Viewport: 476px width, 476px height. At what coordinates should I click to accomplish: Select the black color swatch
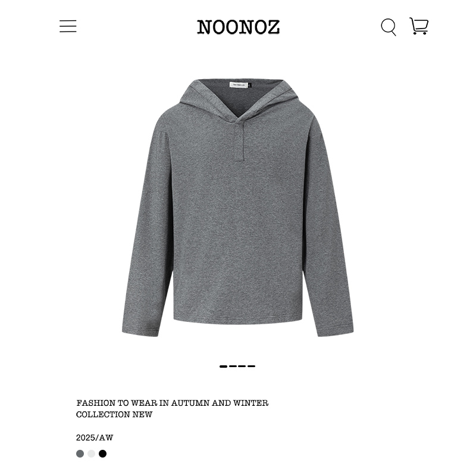click(x=102, y=454)
